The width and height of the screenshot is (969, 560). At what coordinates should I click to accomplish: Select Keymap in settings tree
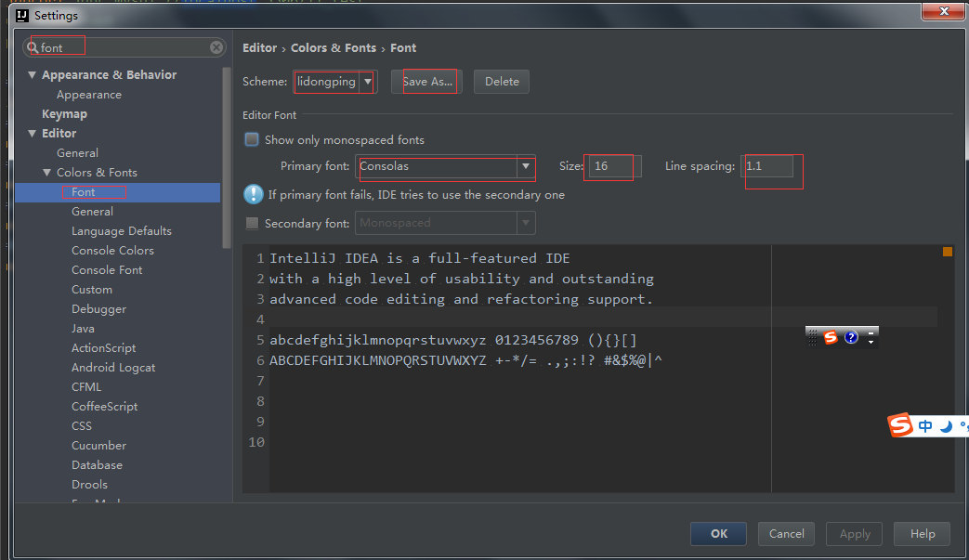[64, 114]
